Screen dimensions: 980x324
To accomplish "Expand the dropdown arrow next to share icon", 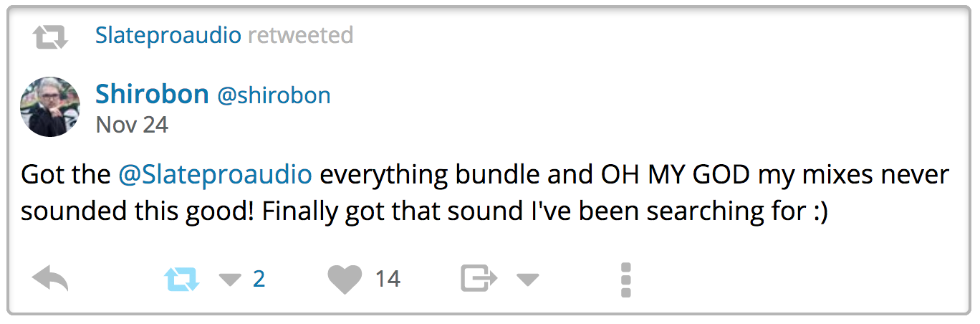I will click(527, 280).
